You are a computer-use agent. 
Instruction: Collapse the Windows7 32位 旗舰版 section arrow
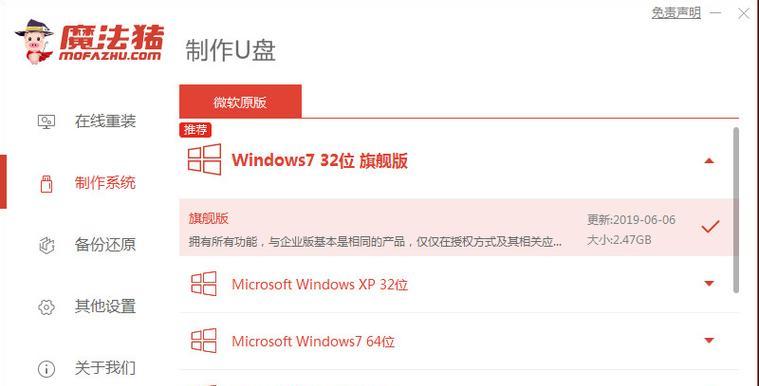(709, 161)
